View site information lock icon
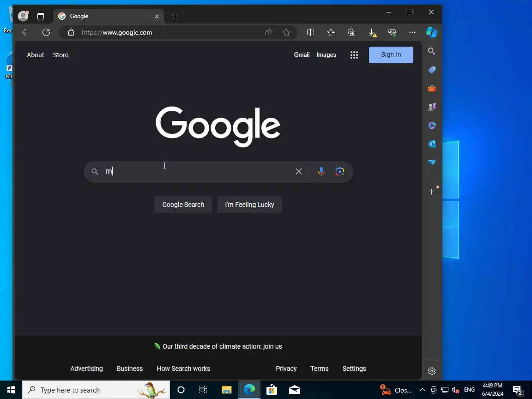 tap(71, 32)
